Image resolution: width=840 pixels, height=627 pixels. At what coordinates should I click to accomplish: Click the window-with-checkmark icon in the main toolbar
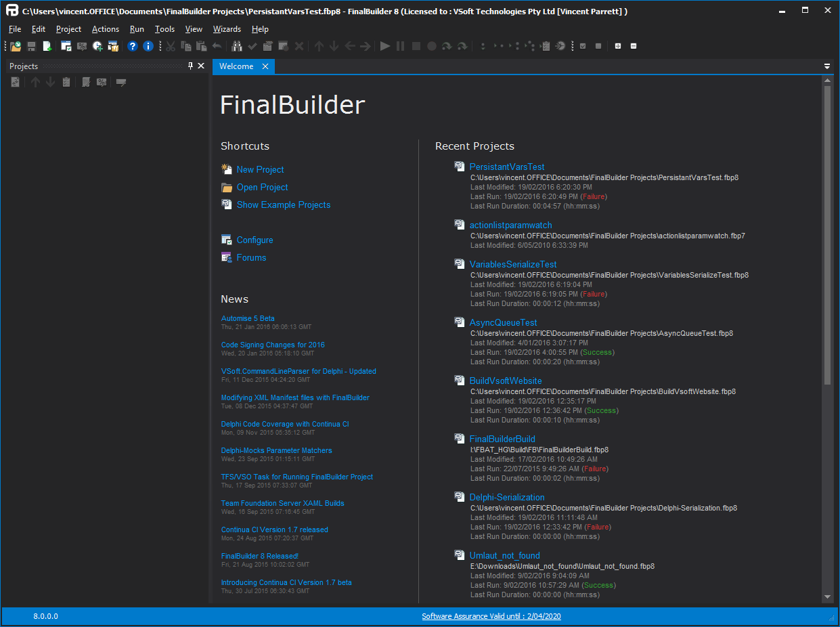point(66,46)
